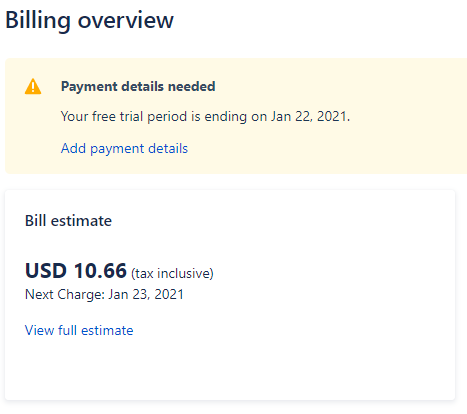Click the free trial period ending message
Screen dimensions: 467x414
205,117
